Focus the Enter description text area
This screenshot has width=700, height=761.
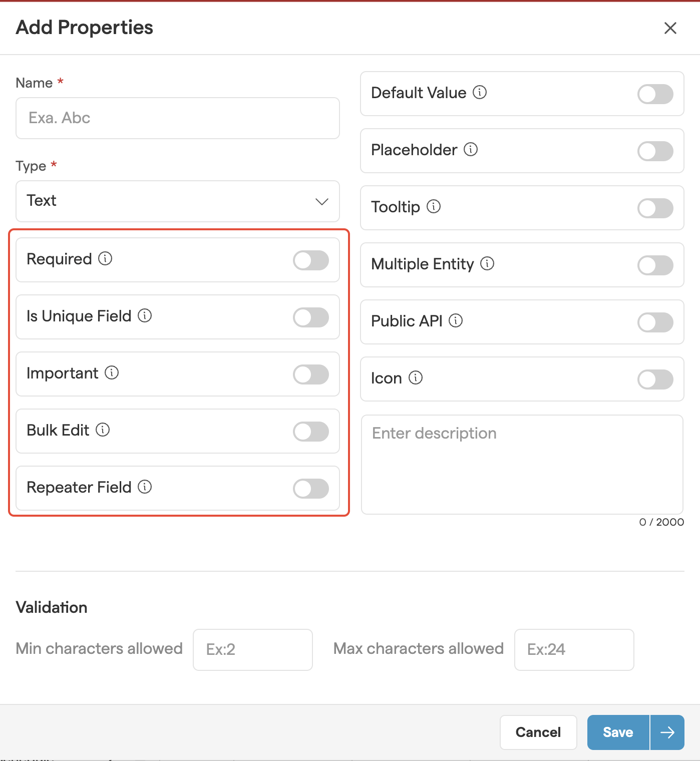click(x=522, y=464)
